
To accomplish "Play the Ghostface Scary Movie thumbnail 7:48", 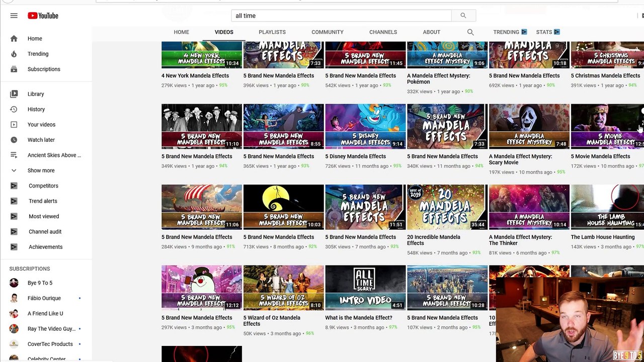I will pyautogui.click(x=529, y=127).
